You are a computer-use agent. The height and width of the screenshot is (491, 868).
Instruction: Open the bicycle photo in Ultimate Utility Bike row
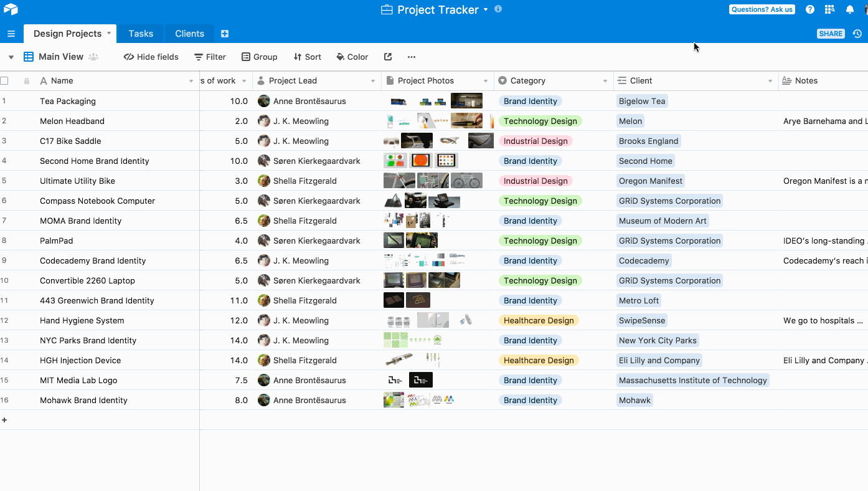[x=466, y=181]
